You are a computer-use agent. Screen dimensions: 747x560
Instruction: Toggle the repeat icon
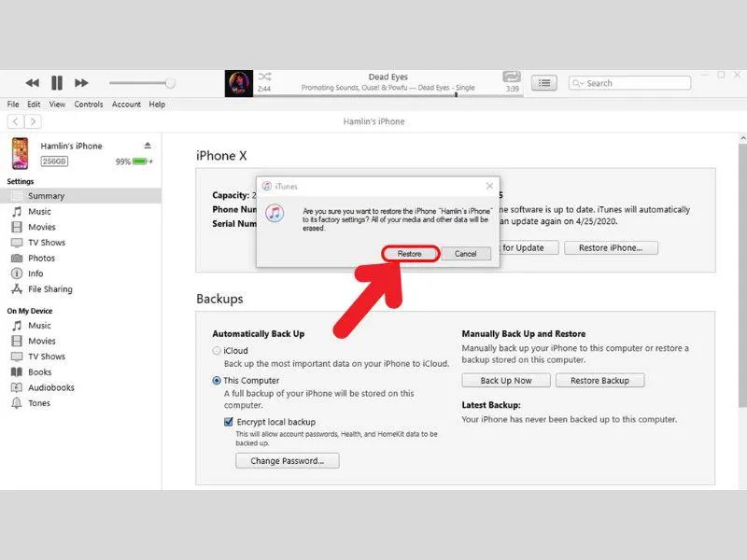(x=512, y=77)
